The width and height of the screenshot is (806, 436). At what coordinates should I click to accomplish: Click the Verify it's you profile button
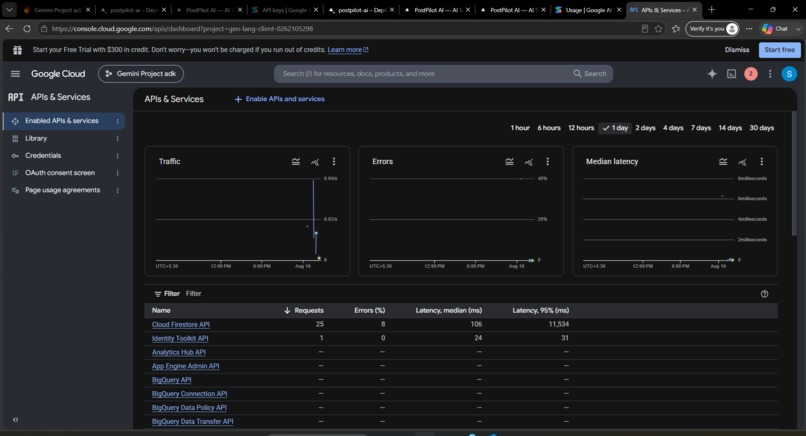[x=712, y=29]
